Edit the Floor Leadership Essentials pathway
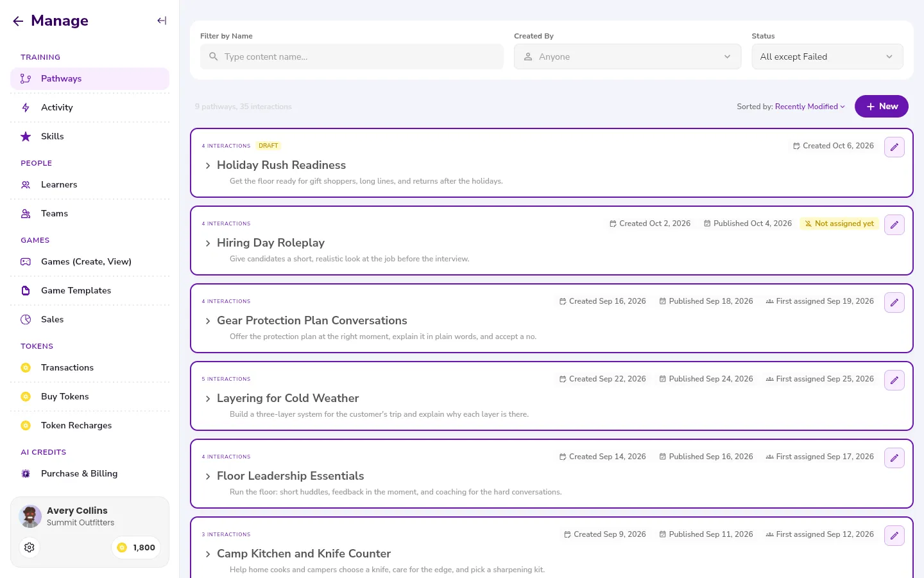924x578 pixels. pyautogui.click(x=894, y=458)
